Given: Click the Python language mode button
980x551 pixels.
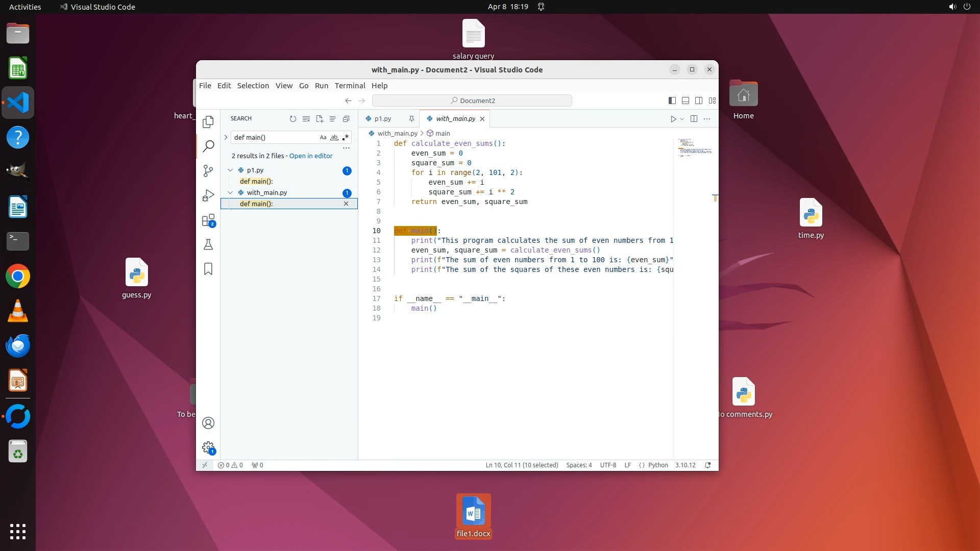Looking at the screenshot, I should [658, 465].
